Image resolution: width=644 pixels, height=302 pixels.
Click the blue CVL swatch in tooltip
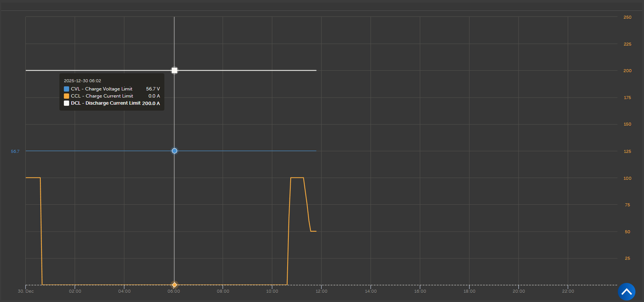[66, 89]
